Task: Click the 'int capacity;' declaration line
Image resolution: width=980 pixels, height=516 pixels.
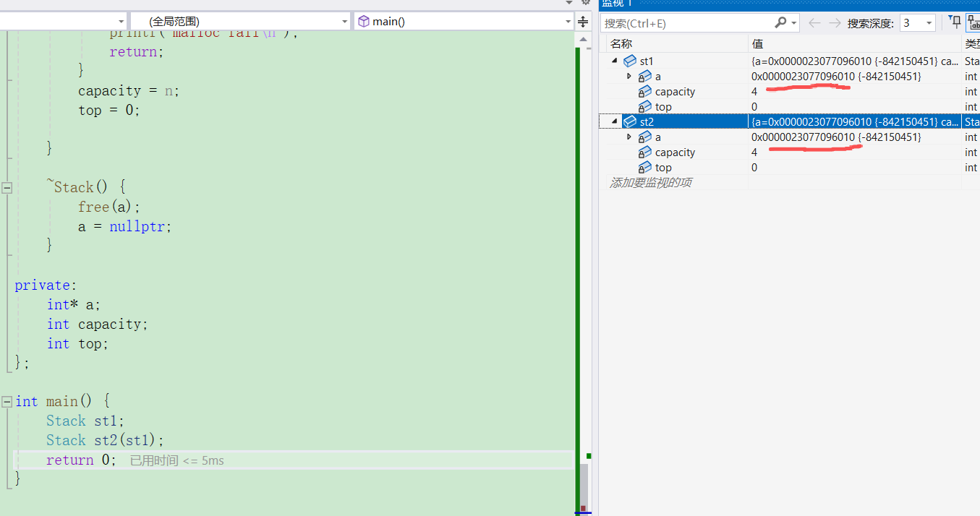Action: click(98, 324)
